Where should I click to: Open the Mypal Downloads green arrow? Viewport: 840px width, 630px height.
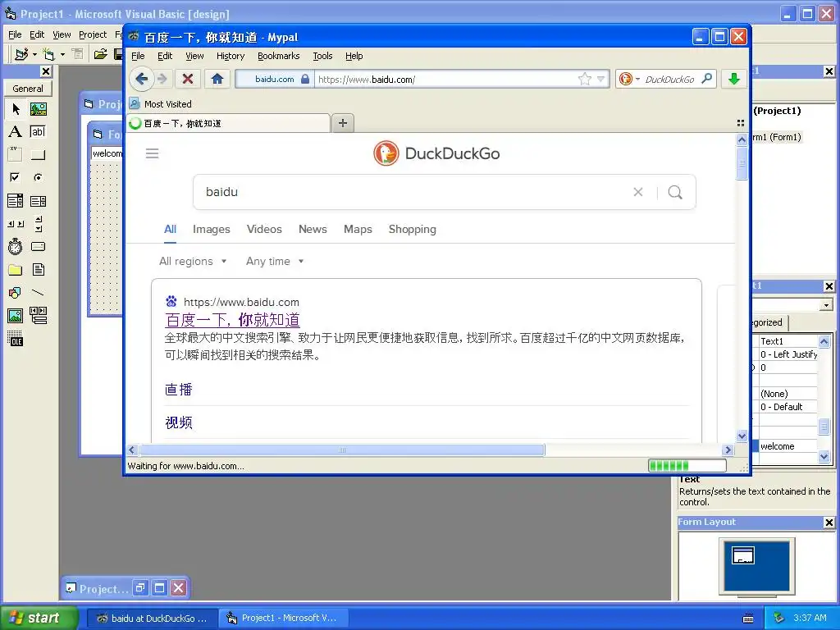click(x=734, y=80)
